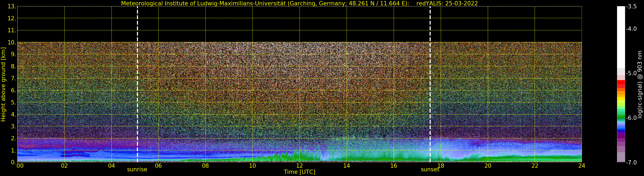Select the 'sunrise' label below the axis

(x=137, y=170)
